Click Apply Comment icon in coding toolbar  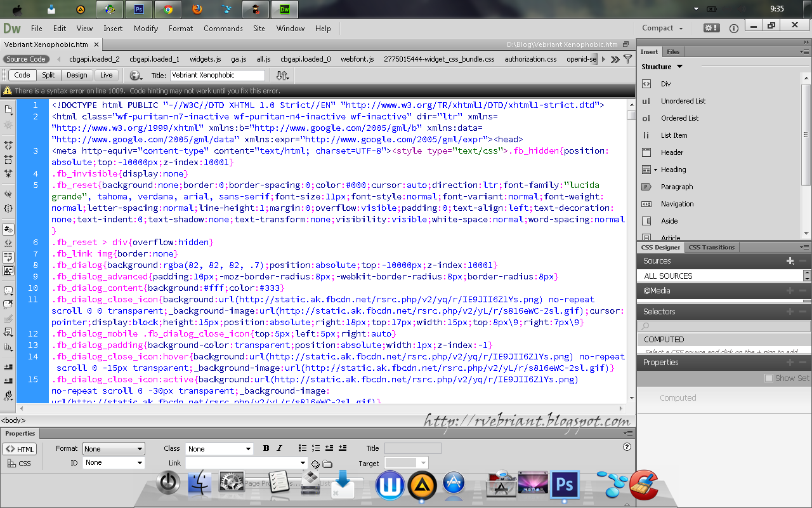[8, 291]
